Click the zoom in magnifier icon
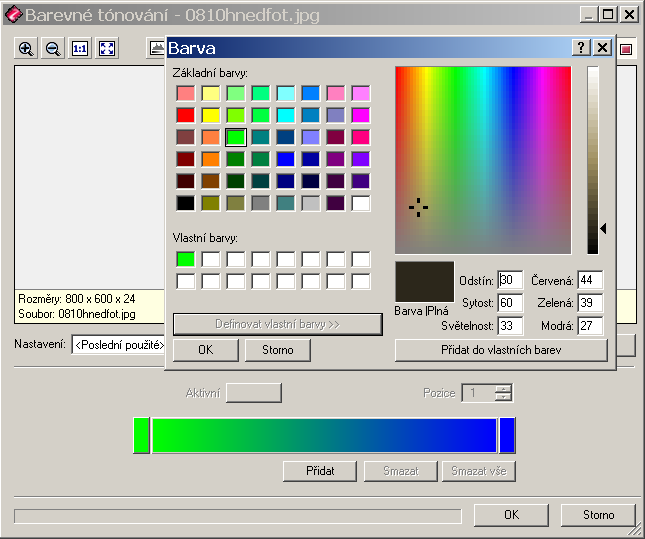This screenshot has width=645, height=539. click(x=26, y=48)
